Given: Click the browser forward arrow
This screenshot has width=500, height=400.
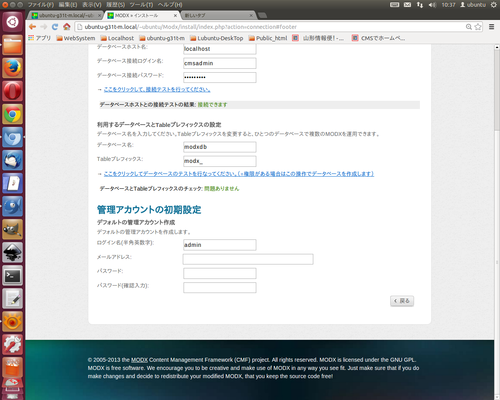Looking at the screenshot, I should (44, 27).
